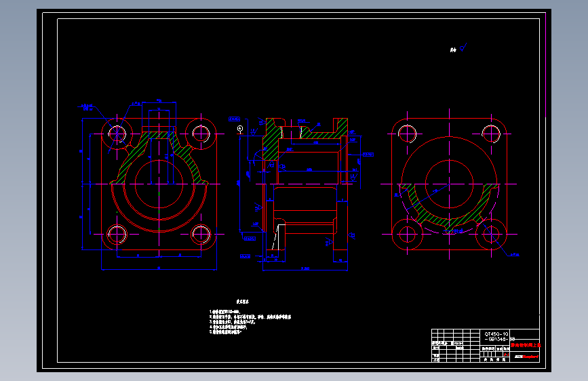Select technical note numbered 3

(232, 322)
